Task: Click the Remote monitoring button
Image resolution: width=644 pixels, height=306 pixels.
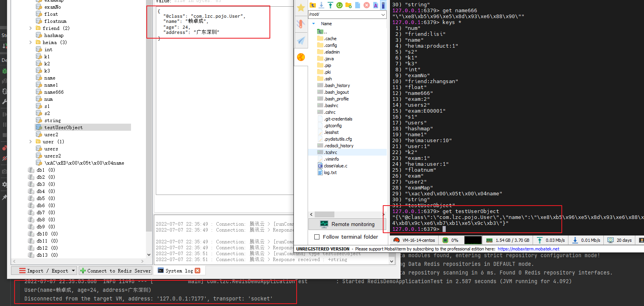Action: pyautogui.click(x=348, y=224)
